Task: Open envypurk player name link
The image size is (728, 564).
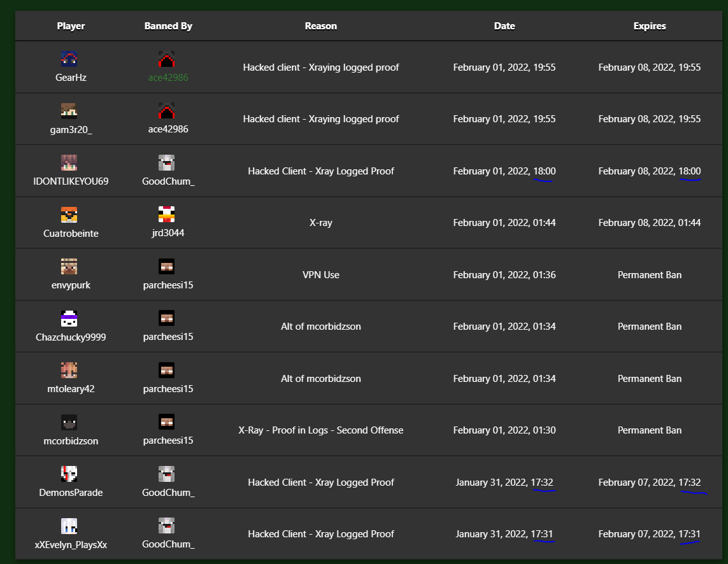Action: point(71,285)
